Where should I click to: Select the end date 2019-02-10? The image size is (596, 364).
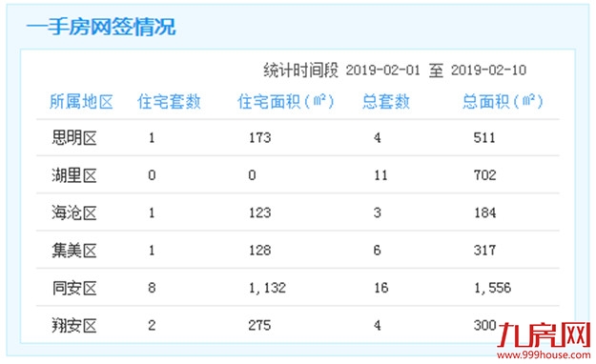pyautogui.click(x=488, y=71)
